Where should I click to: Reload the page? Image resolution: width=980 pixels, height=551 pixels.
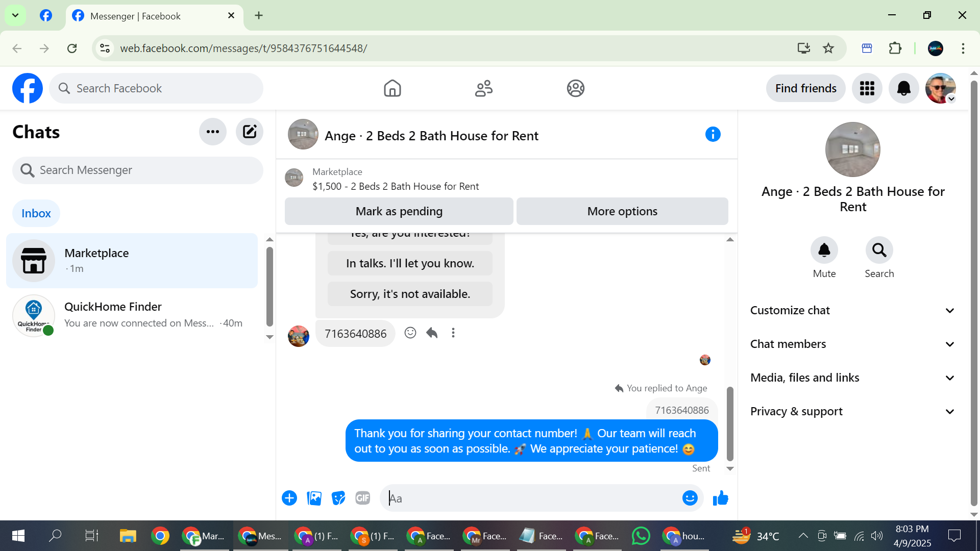[72, 48]
